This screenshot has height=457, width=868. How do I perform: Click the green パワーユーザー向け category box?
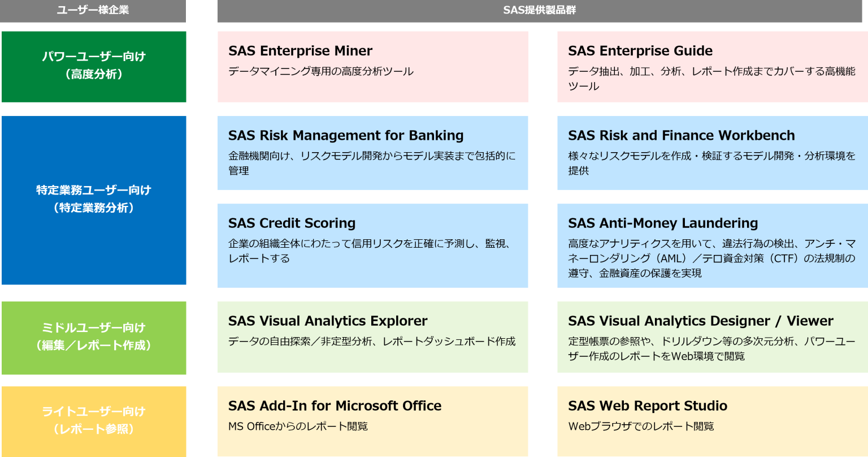(x=93, y=66)
